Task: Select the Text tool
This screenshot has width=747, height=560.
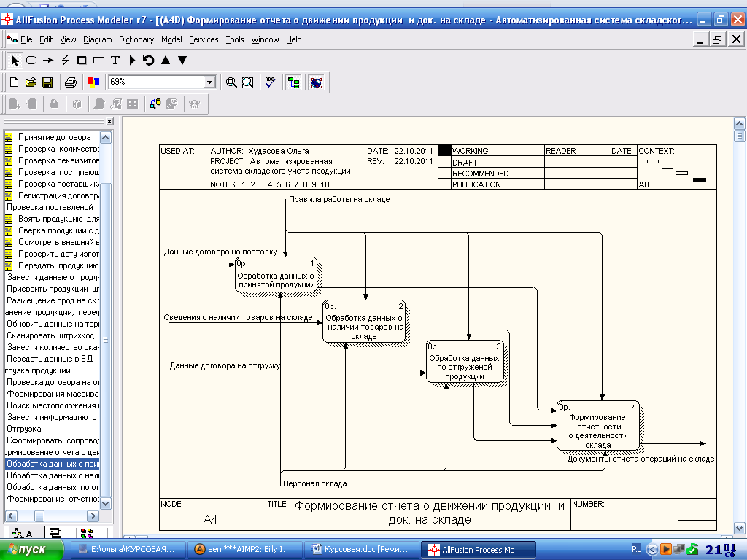Action: 115,61
